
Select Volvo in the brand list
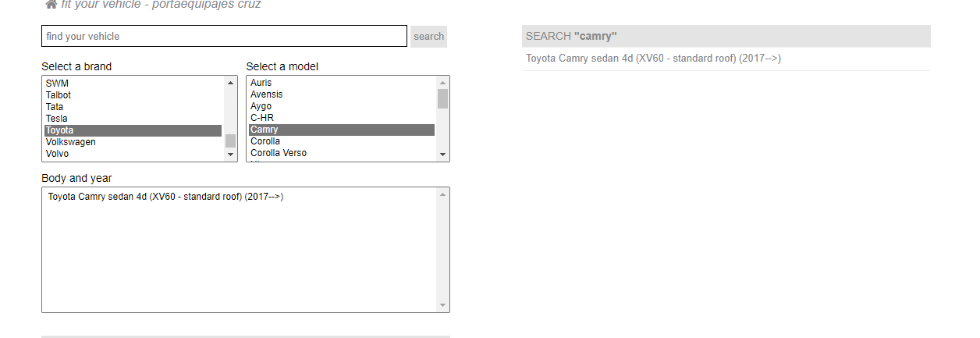coord(133,154)
